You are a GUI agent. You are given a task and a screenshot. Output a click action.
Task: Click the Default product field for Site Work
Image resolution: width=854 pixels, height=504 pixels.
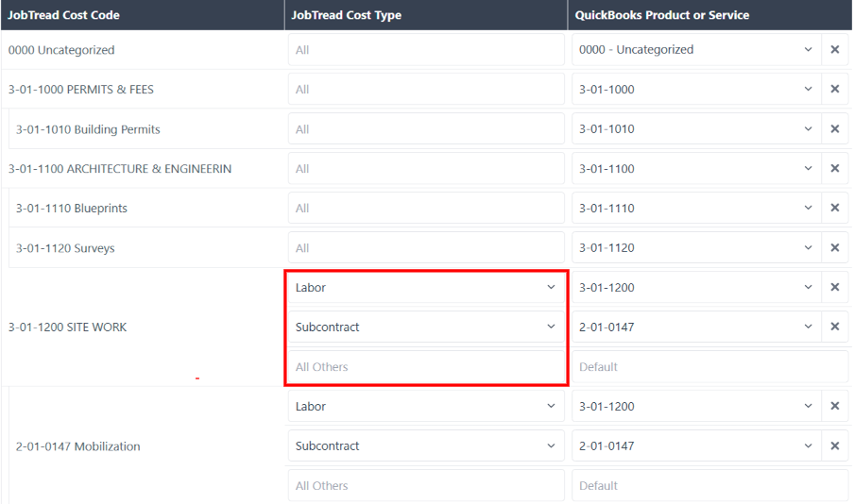tap(709, 367)
